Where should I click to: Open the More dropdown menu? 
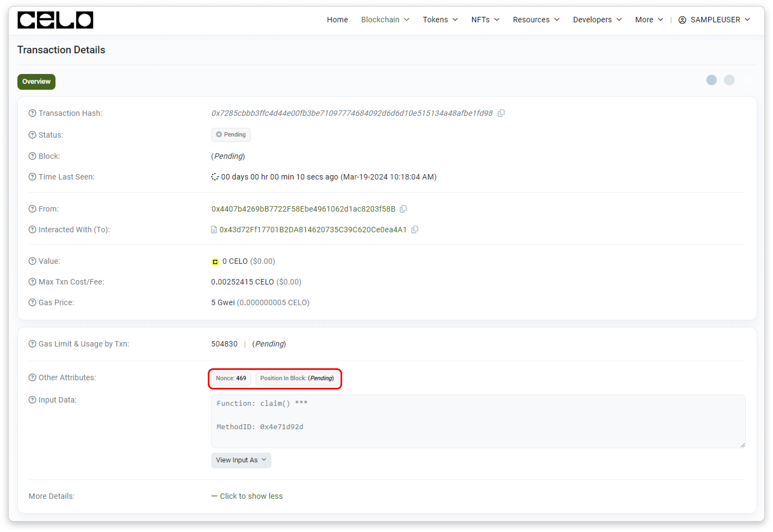tap(649, 20)
